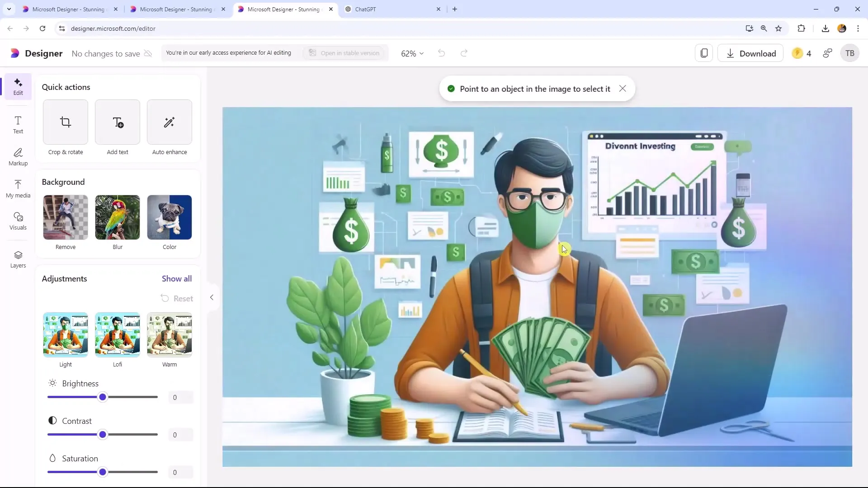The width and height of the screenshot is (868, 488).
Task: Click the Download button
Action: click(754, 53)
